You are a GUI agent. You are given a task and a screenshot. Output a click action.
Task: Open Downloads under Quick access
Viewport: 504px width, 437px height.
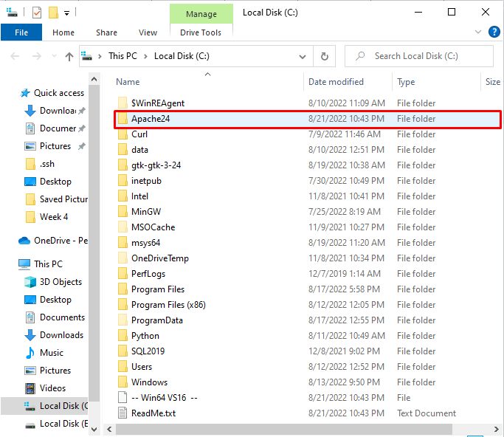pos(55,111)
